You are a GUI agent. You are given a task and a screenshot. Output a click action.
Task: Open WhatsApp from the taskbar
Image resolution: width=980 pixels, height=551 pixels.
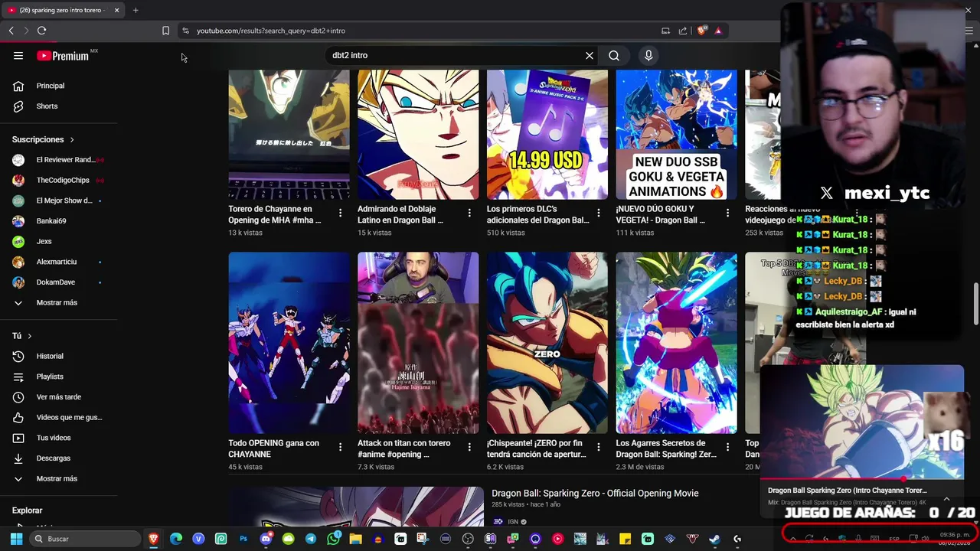click(333, 539)
